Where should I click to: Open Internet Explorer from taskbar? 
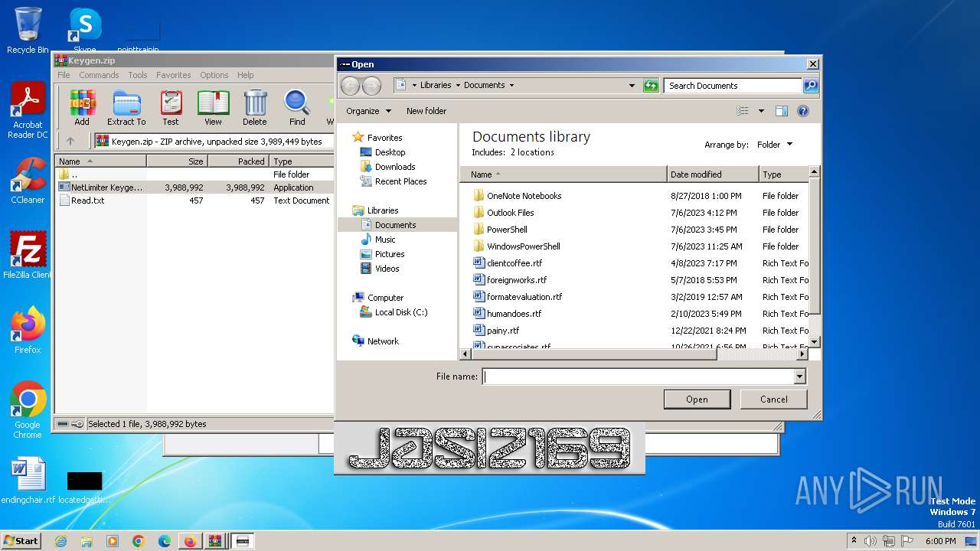point(60,541)
